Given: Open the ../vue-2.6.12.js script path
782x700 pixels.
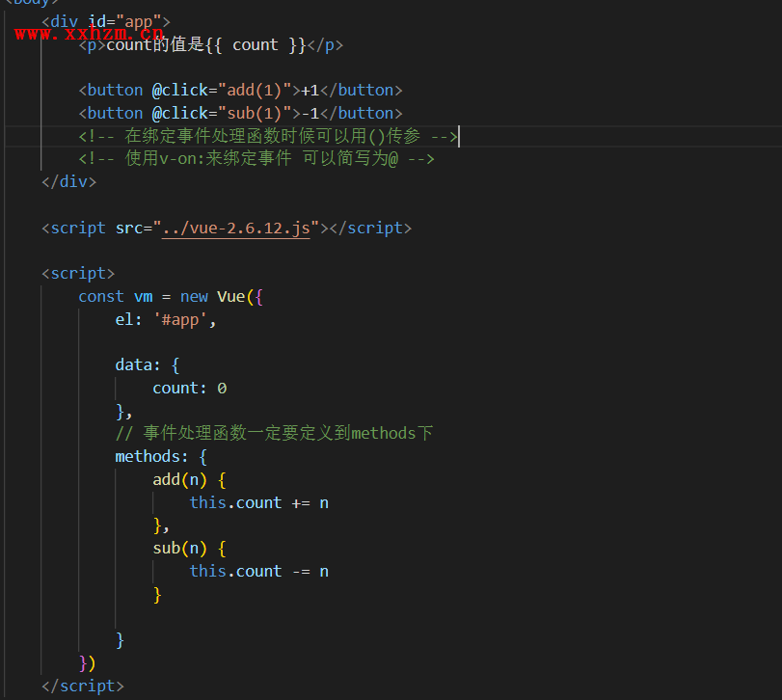Looking at the screenshot, I should (x=236, y=229).
